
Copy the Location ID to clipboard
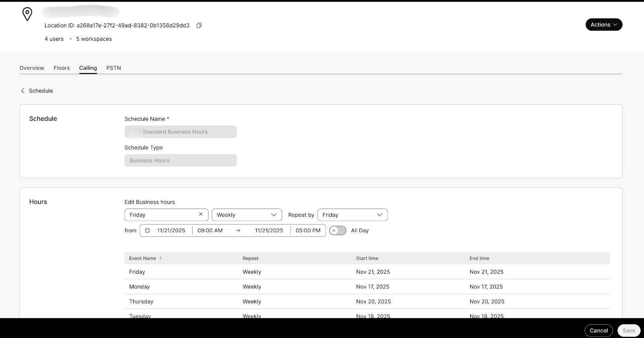point(199,25)
